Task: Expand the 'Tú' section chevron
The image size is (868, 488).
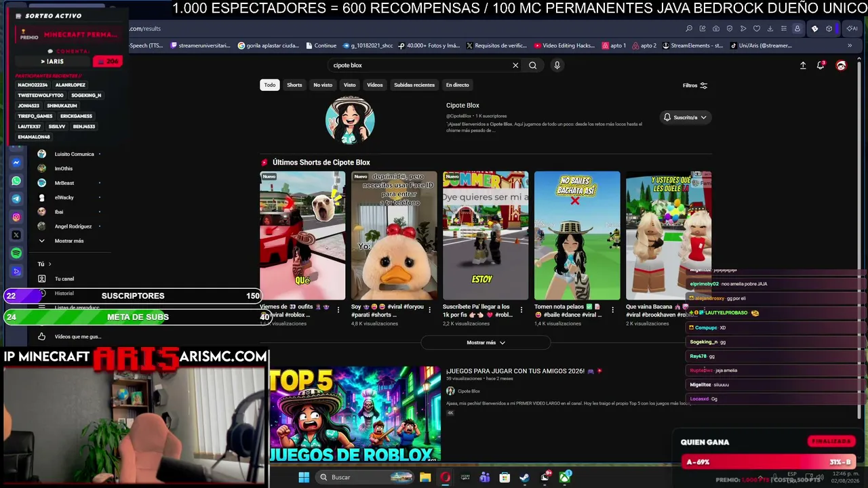Action: (x=50, y=264)
